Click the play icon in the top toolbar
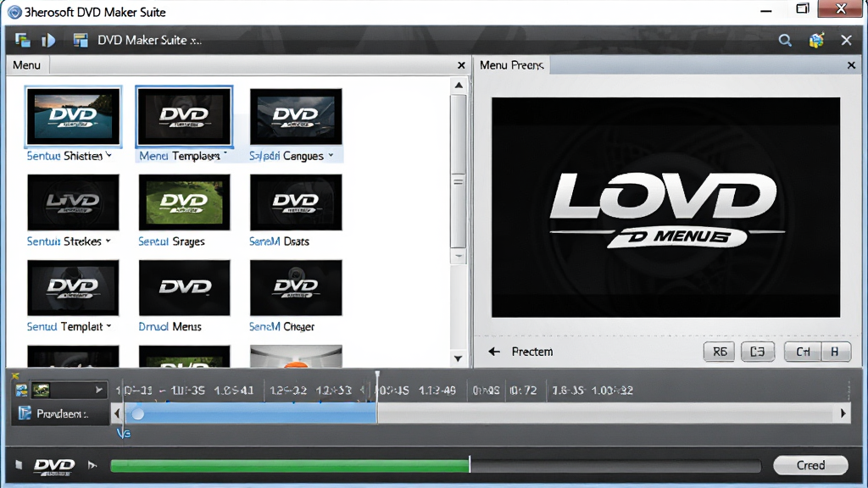The width and height of the screenshot is (868, 488). point(48,40)
